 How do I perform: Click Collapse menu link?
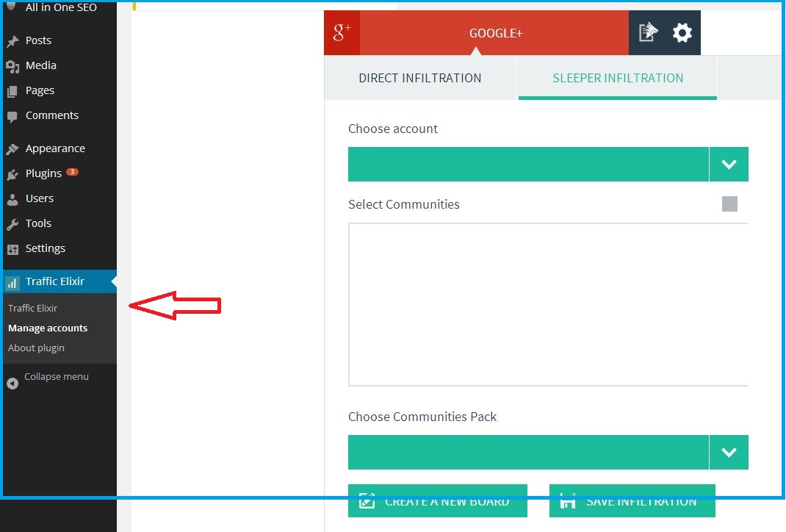click(x=56, y=376)
